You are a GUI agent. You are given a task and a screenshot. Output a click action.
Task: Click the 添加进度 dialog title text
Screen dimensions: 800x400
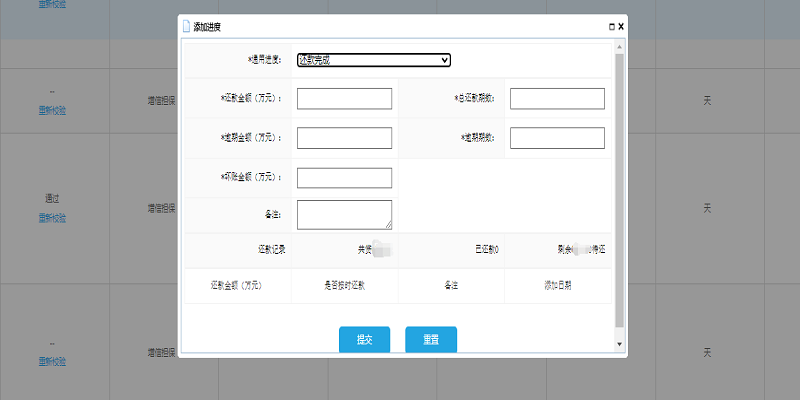(x=208, y=27)
